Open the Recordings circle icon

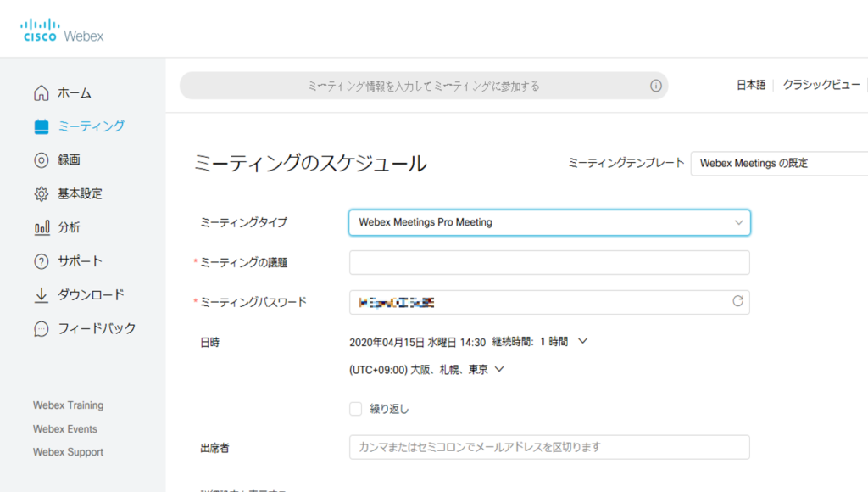(42, 160)
